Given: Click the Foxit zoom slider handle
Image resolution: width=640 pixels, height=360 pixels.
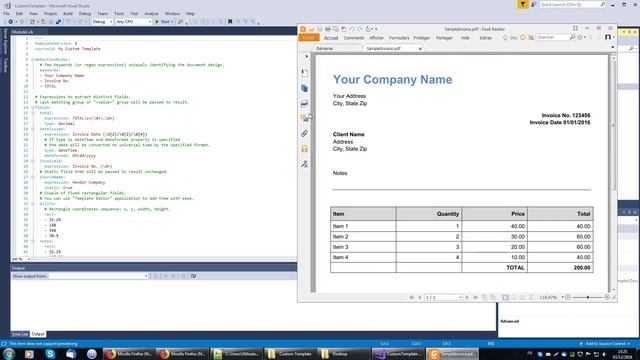Looking at the screenshot, I should click(588, 298).
